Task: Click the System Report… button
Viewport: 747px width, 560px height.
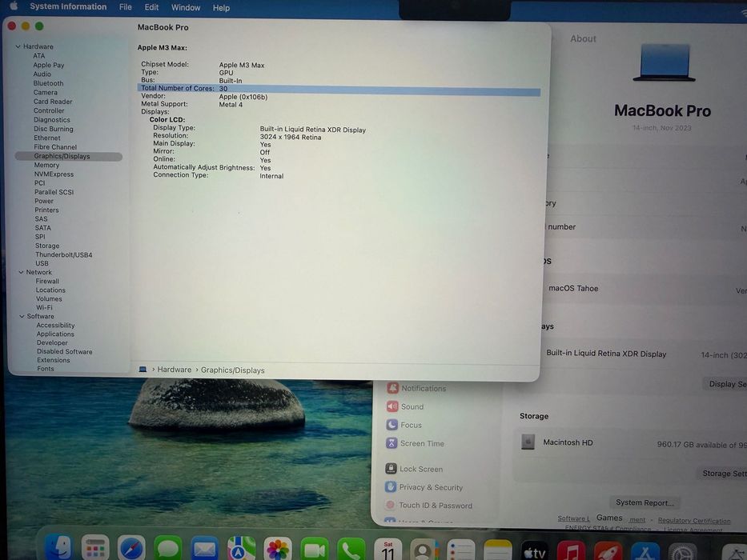Action: pyautogui.click(x=645, y=502)
